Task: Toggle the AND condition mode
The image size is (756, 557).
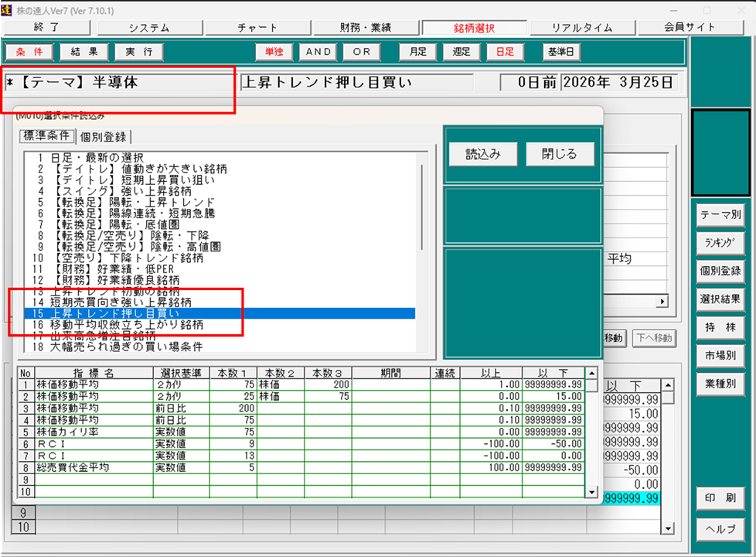Action: 318,52
